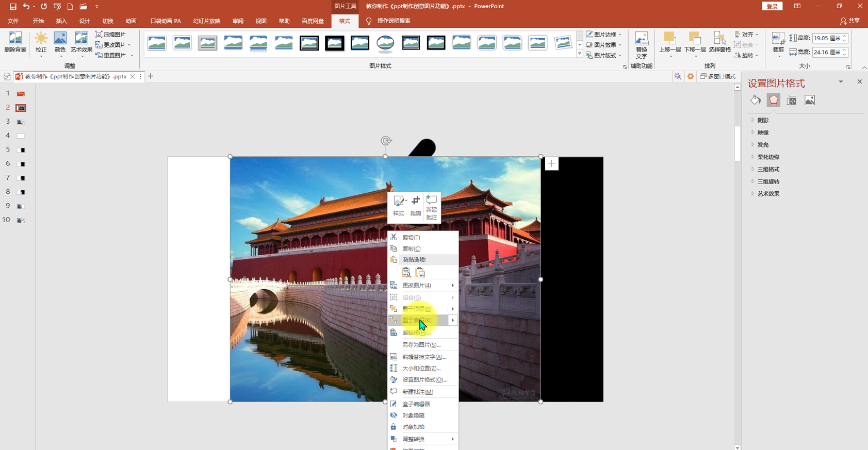Expand Shadow (阴影) section

[763, 120]
